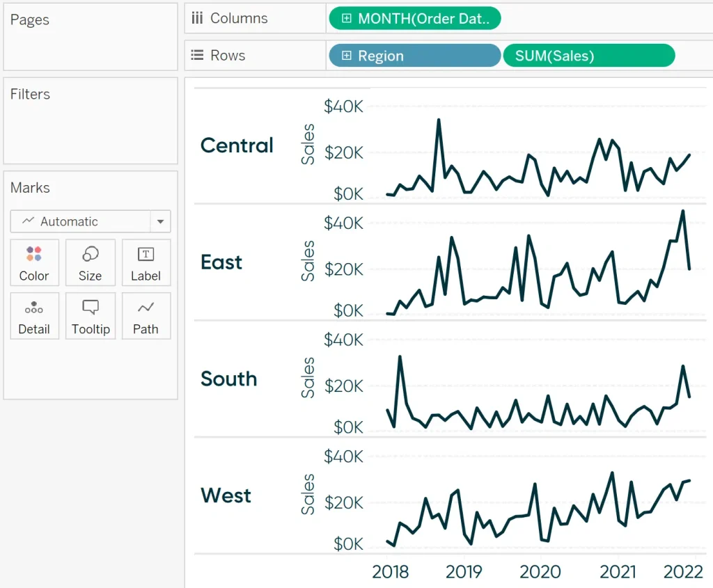The width and height of the screenshot is (713, 588).
Task: Select the Path icon on the Marks card
Action: coord(146,316)
